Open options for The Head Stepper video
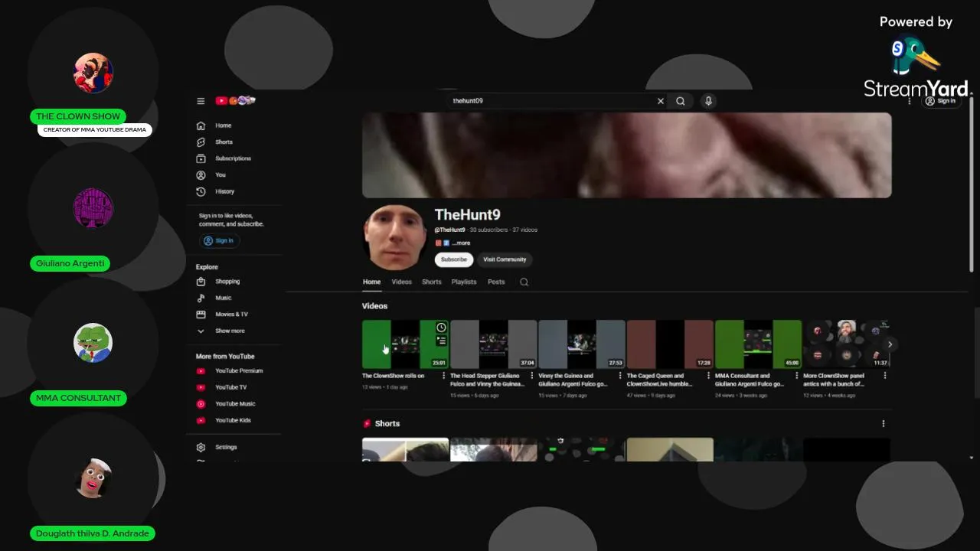The height and width of the screenshot is (551, 980). point(531,376)
